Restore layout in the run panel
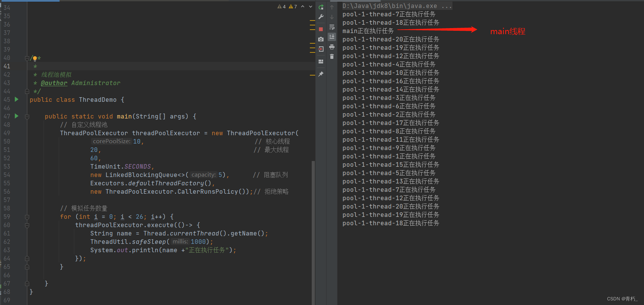 pos(321,61)
